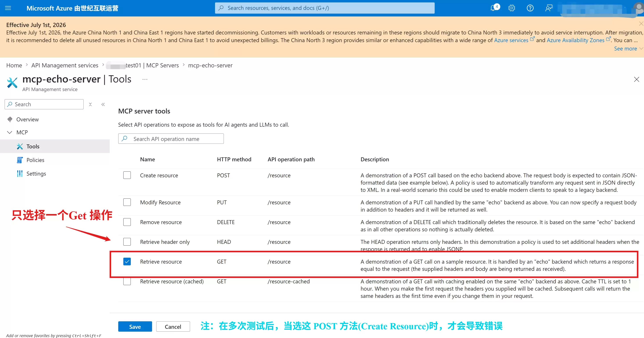This screenshot has width=644, height=338.
Task: Open Azure Availability Zones link
Action: [x=576, y=40]
